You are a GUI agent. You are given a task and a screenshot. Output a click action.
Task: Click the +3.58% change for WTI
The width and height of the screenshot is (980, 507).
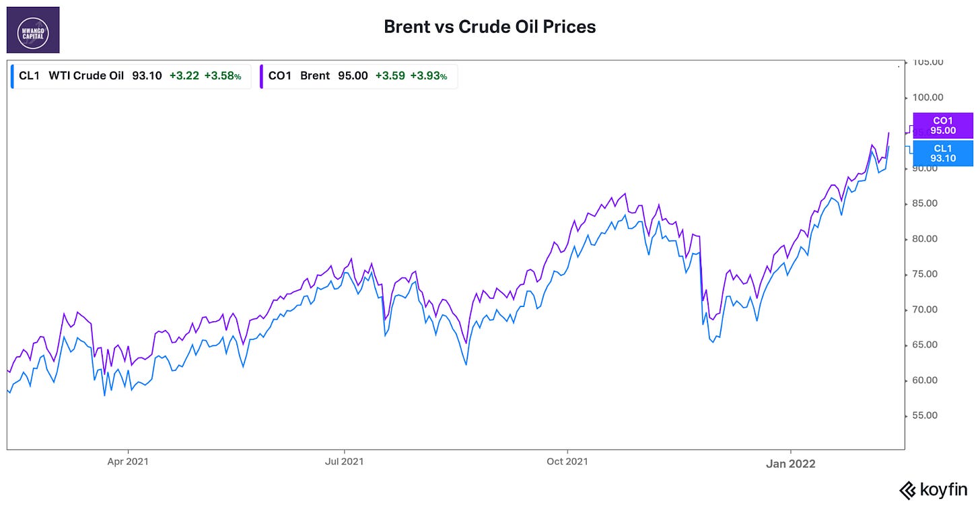[223, 75]
